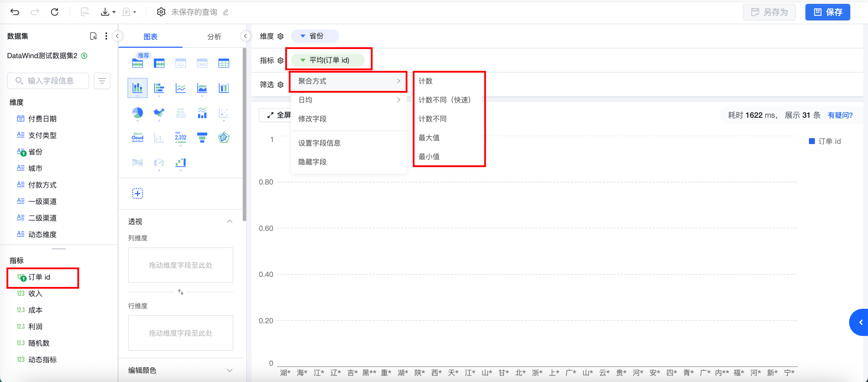Click the 有疑问? link
This screenshot has width=868, height=382.
tap(840, 115)
